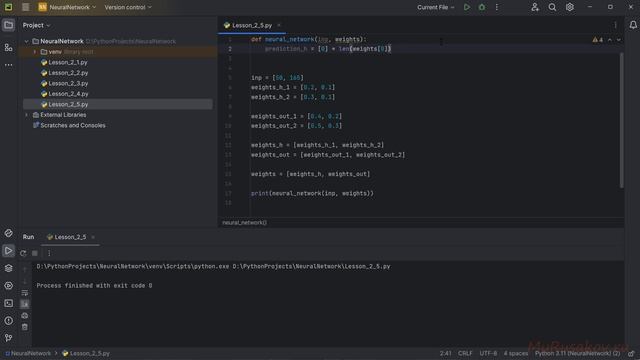Open Python 3.11 interpreter selector

click(x=577, y=353)
